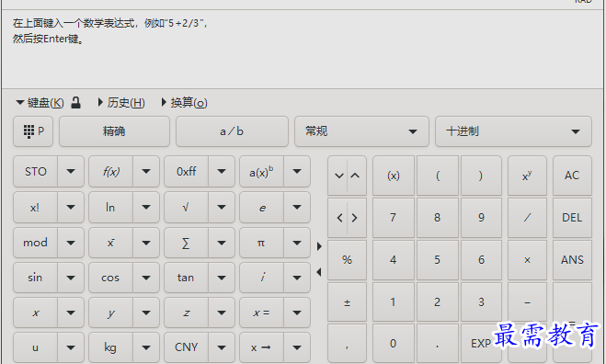606x364 pixels.
Task: Click the x → convert button
Action: 262,347
